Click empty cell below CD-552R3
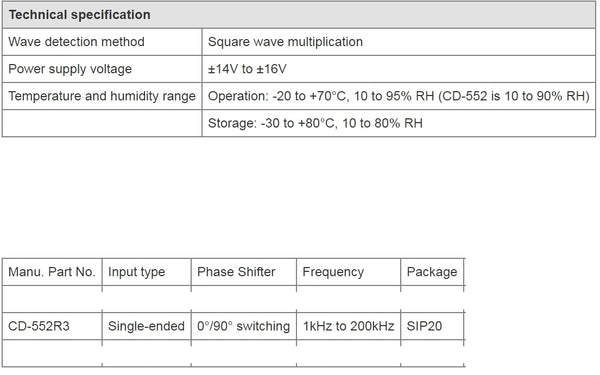 pos(52,353)
